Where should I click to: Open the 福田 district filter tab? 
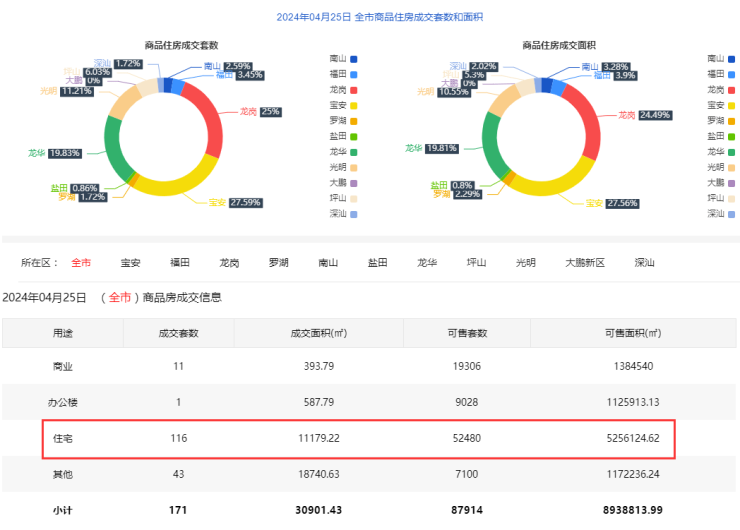(x=180, y=263)
